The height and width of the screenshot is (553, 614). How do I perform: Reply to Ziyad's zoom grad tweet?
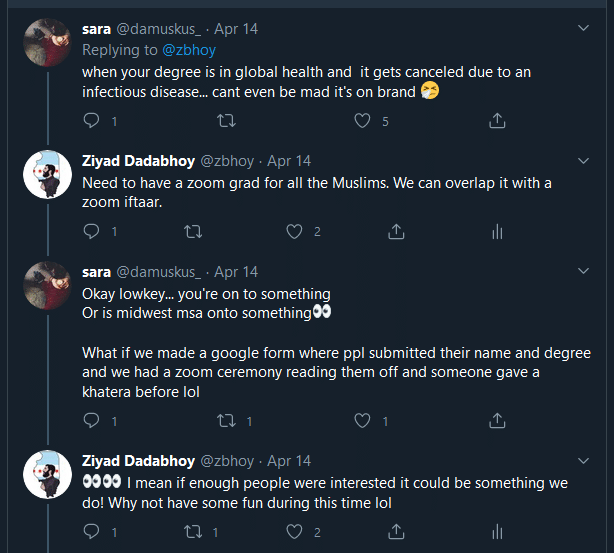point(91,231)
